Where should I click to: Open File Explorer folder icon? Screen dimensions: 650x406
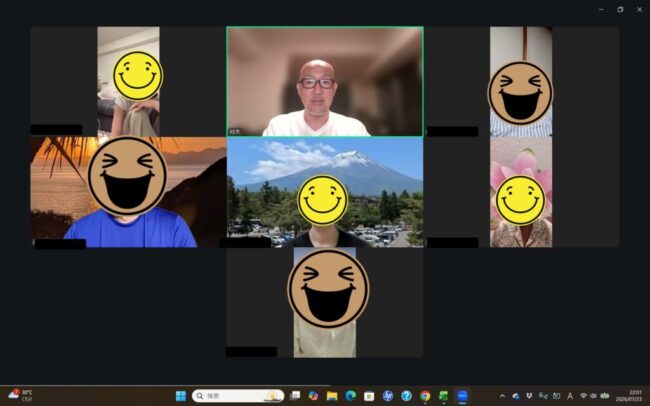tap(332, 396)
